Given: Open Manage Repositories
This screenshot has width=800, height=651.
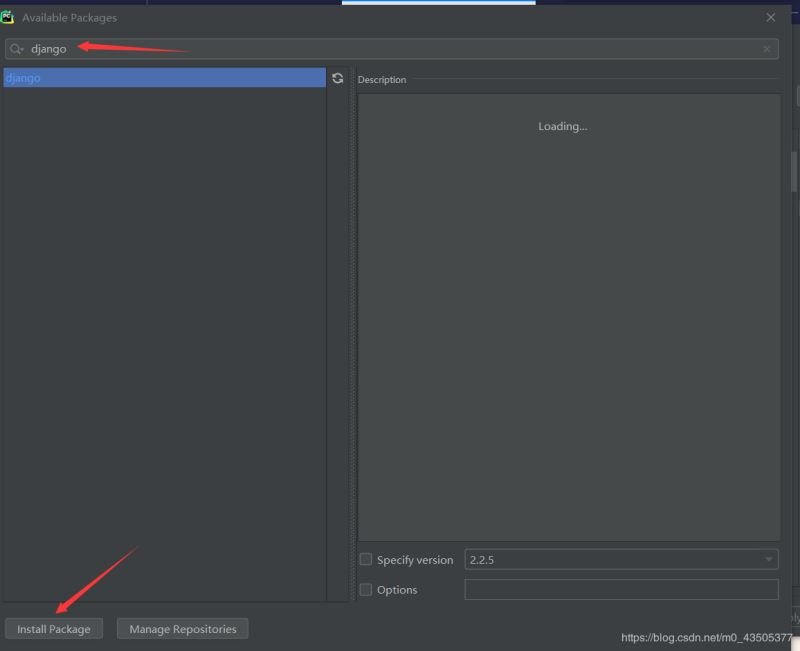Looking at the screenshot, I should coord(182,628).
